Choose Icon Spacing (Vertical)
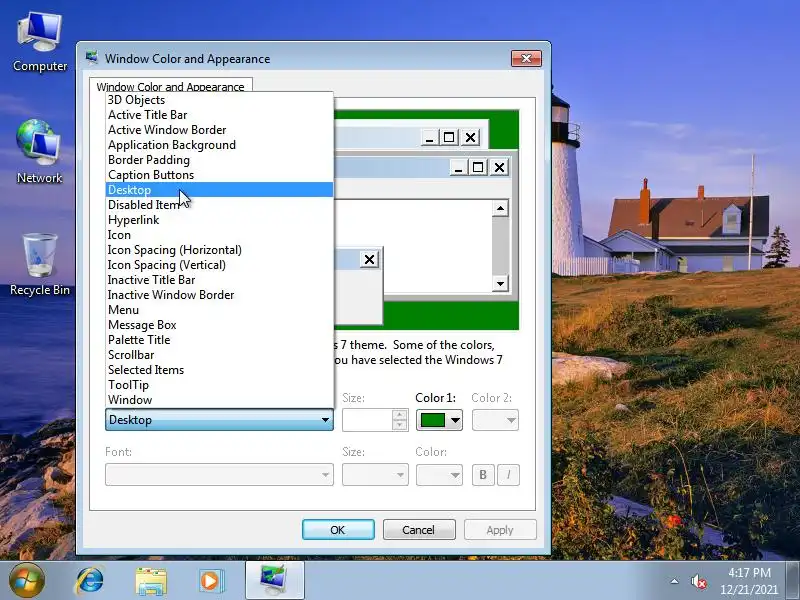The height and width of the screenshot is (600, 800). (219, 265)
